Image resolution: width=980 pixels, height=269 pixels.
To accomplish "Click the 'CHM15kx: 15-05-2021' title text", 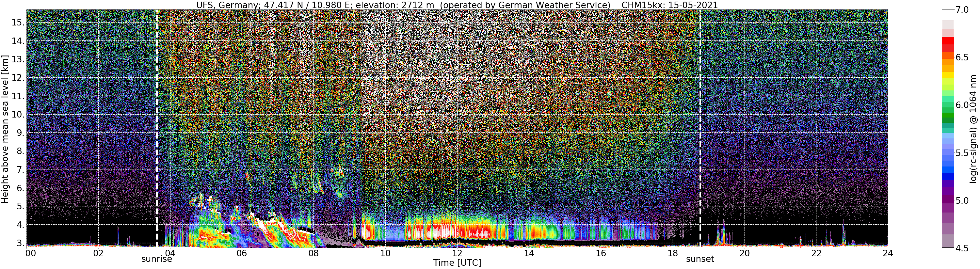I will click(669, 5).
